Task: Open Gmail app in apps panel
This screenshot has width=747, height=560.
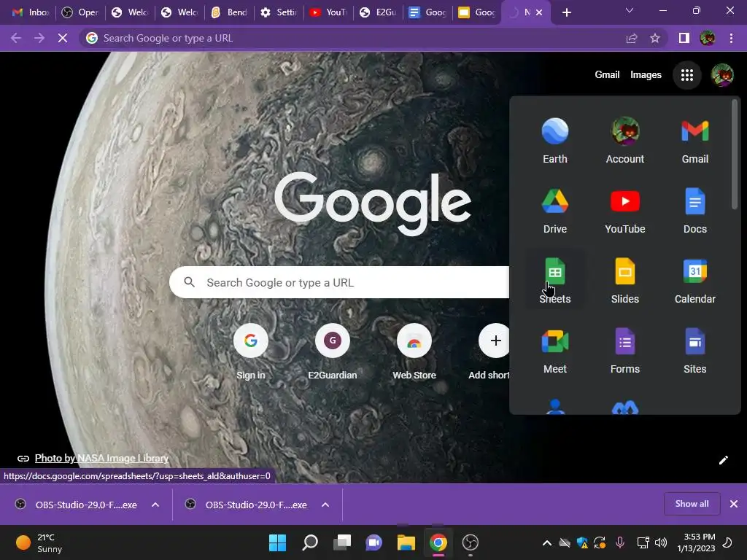Action: (x=694, y=141)
